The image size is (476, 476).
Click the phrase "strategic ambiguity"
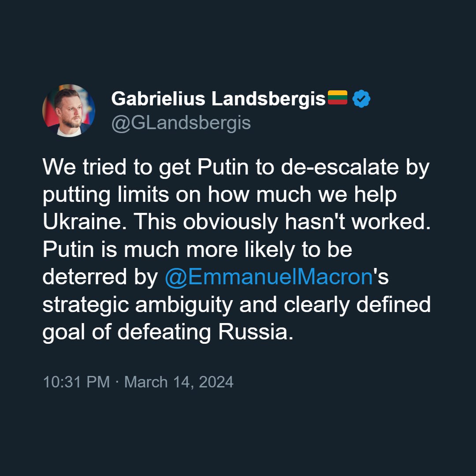pyautogui.click(x=138, y=305)
